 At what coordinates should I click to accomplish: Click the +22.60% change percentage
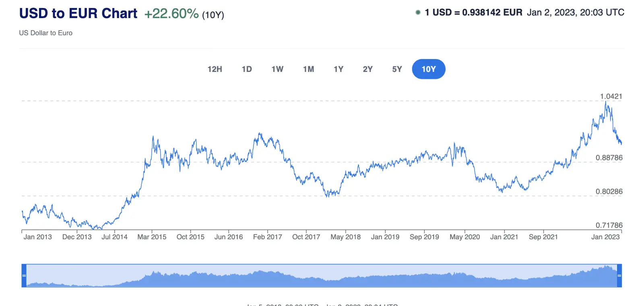coord(171,14)
